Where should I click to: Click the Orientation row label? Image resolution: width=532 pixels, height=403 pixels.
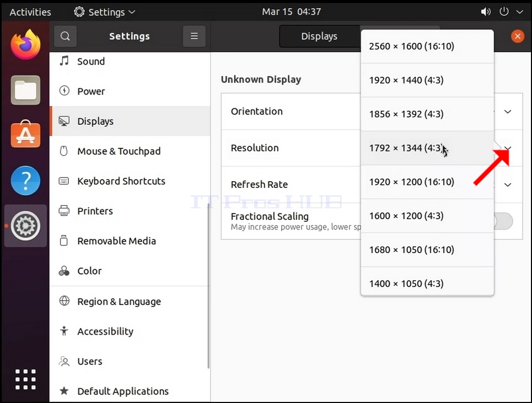click(x=257, y=111)
